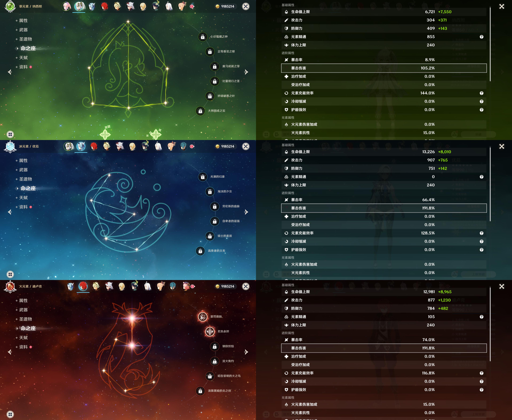Close Nahida's attribute details panel

click(x=502, y=6)
